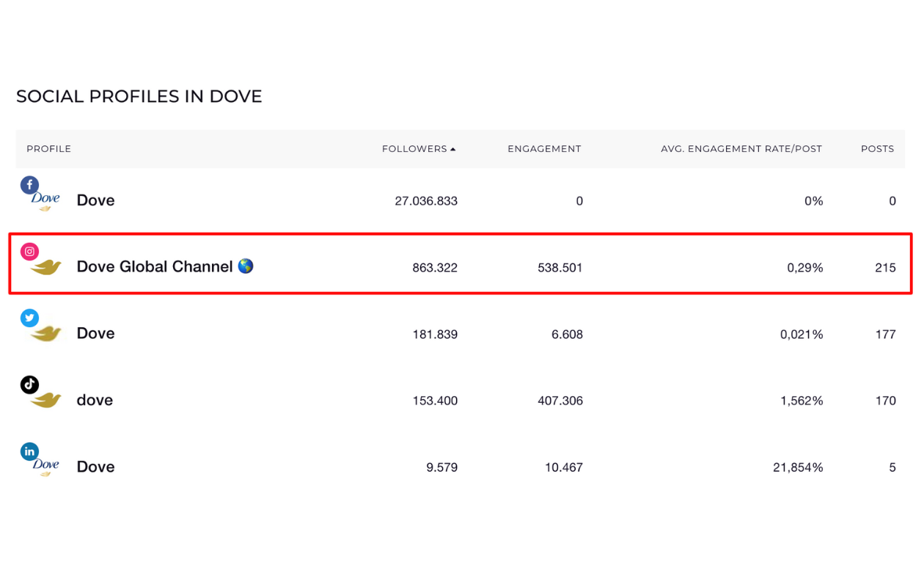Open the Dove profile with 9.579 followers
Viewport: 924px width, 587px height.
pyautogui.click(x=95, y=467)
